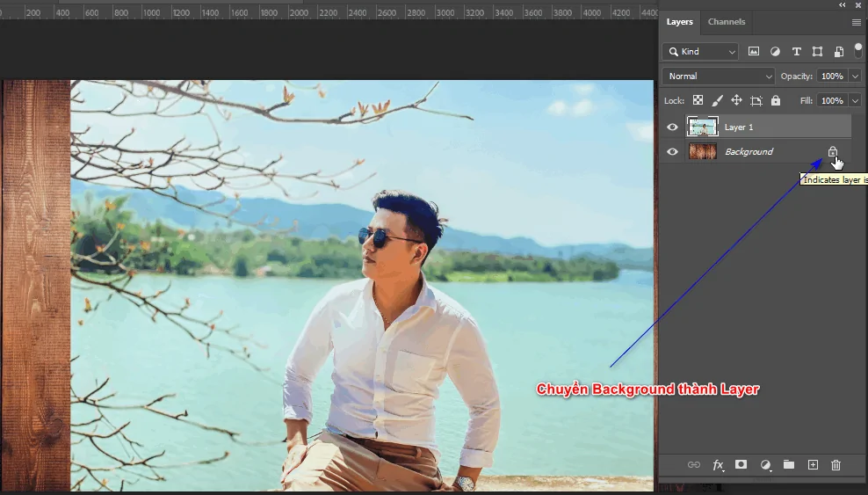Screen dimensions: 868x495
Task: Switch to the Channels tab
Action: tap(727, 22)
